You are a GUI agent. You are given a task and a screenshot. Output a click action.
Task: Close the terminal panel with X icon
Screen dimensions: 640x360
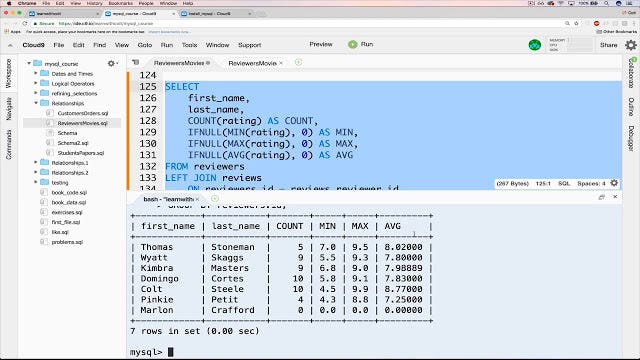coord(615,197)
